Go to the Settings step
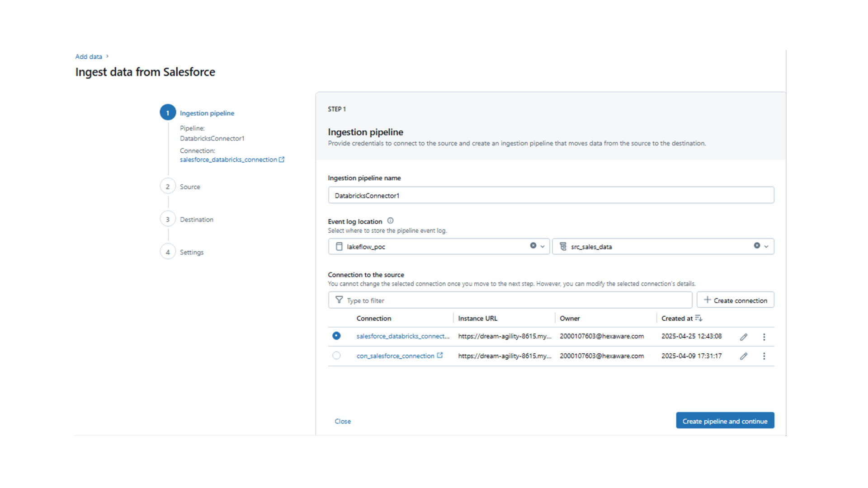This screenshot has width=868, height=488. 192,252
